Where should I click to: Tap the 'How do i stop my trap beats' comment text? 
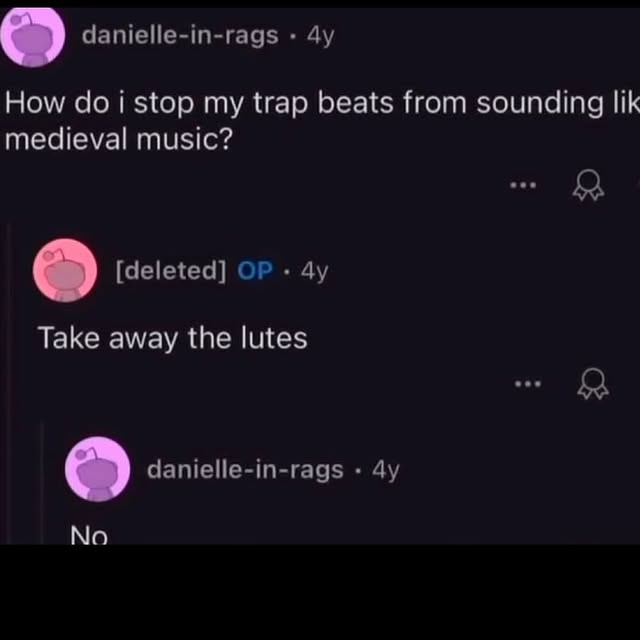click(322, 120)
